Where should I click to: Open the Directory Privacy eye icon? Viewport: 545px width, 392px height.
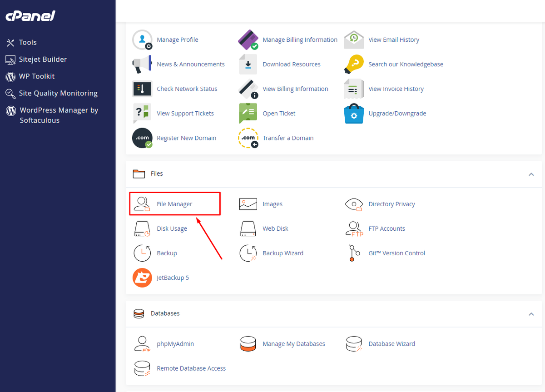354,204
